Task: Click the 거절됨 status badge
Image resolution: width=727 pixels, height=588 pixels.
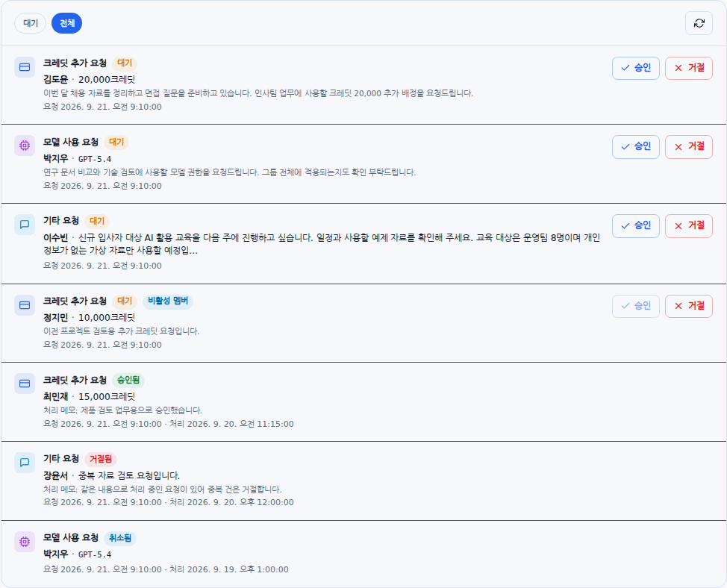Action: tap(101, 459)
